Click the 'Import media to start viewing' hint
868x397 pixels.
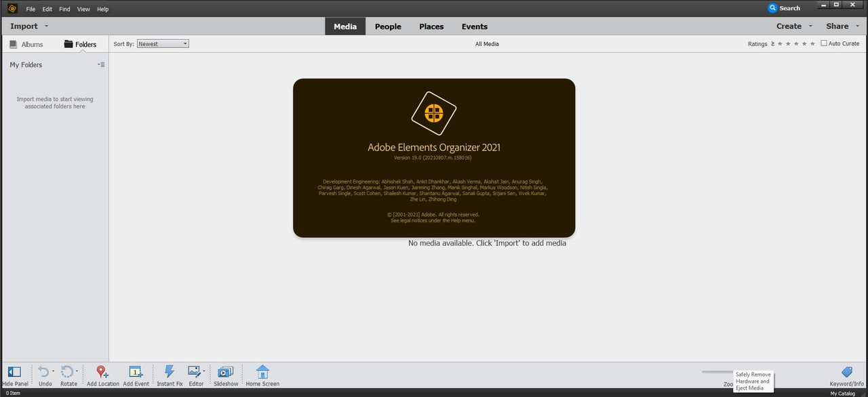click(55, 103)
